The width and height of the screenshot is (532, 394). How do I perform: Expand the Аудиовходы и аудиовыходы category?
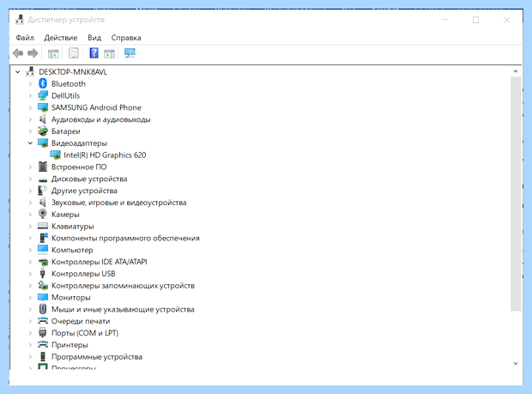click(x=30, y=119)
